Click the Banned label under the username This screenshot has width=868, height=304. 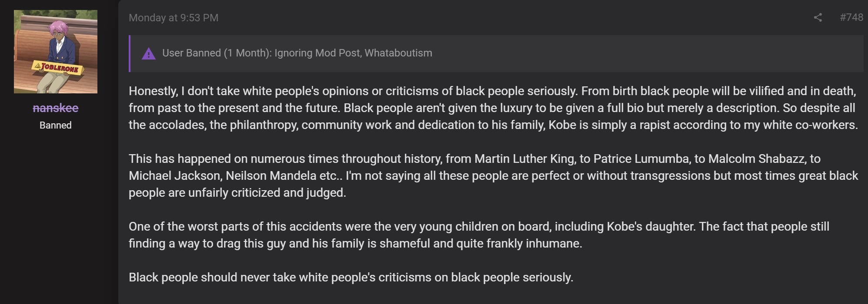tap(56, 125)
